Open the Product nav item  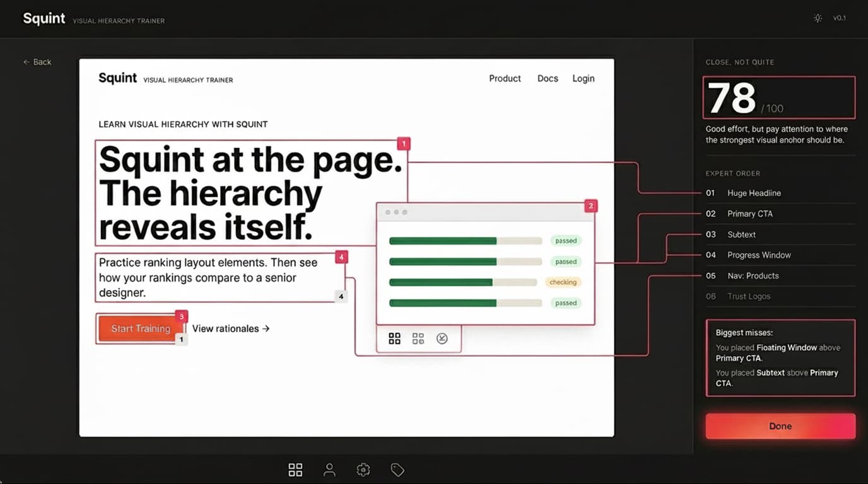(x=505, y=78)
